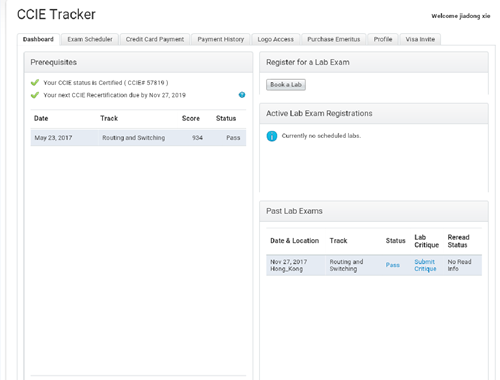The width and height of the screenshot is (500, 380).
Task: Open the Exam Scheduler tab
Action: pyautogui.click(x=90, y=39)
